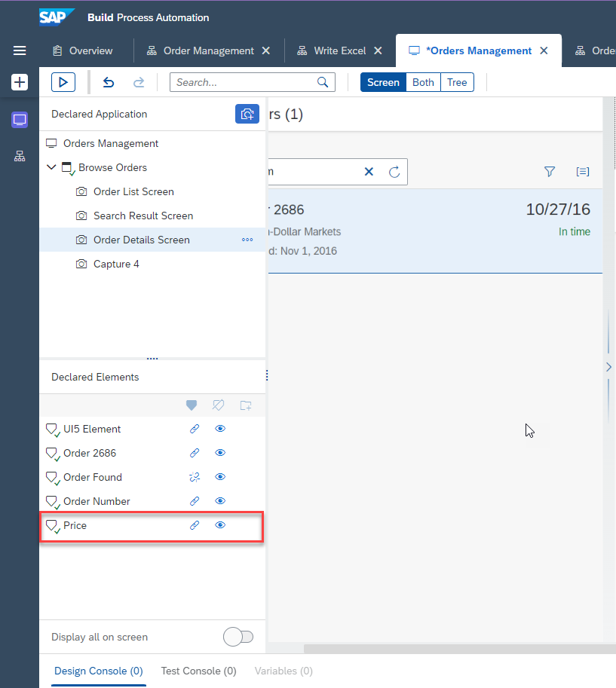Click the plus create button in sidebar
616x688 pixels.
(x=20, y=82)
